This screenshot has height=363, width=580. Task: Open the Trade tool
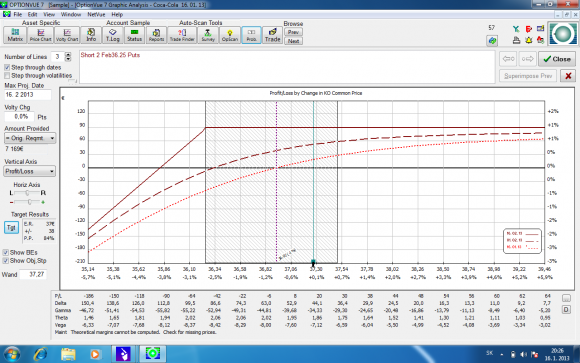tap(273, 35)
